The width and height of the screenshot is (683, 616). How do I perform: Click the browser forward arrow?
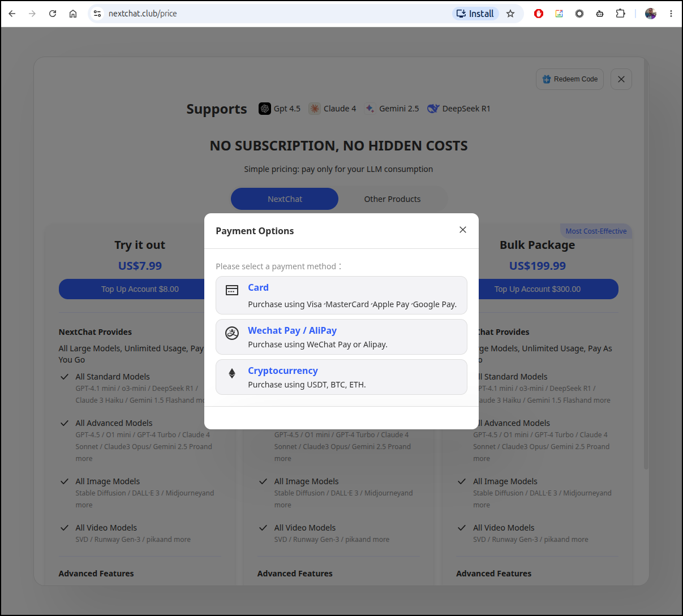(x=32, y=14)
